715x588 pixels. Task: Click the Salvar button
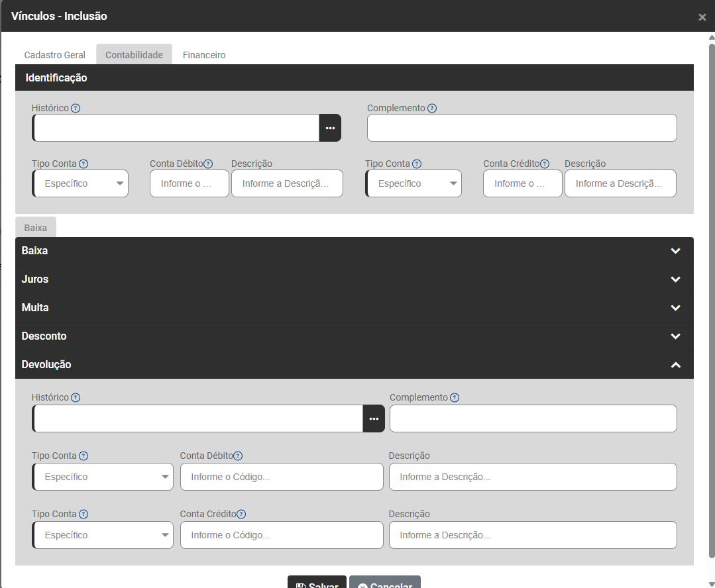point(317,582)
